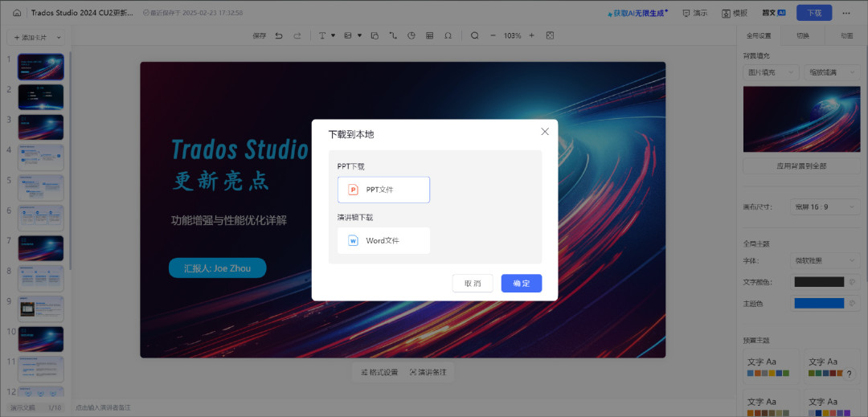Zoom in with plus icon
This screenshot has width=868, height=417.
click(531, 35)
